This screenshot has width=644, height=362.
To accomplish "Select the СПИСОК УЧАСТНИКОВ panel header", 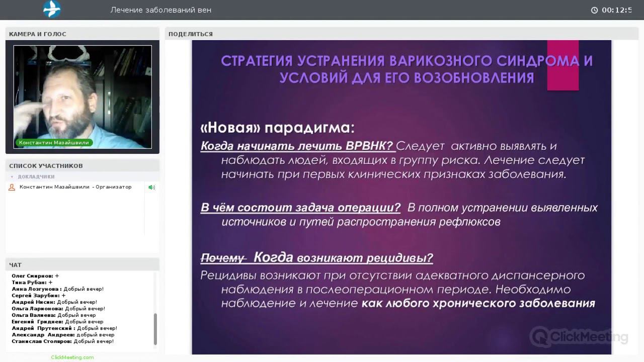I will [83, 166].
